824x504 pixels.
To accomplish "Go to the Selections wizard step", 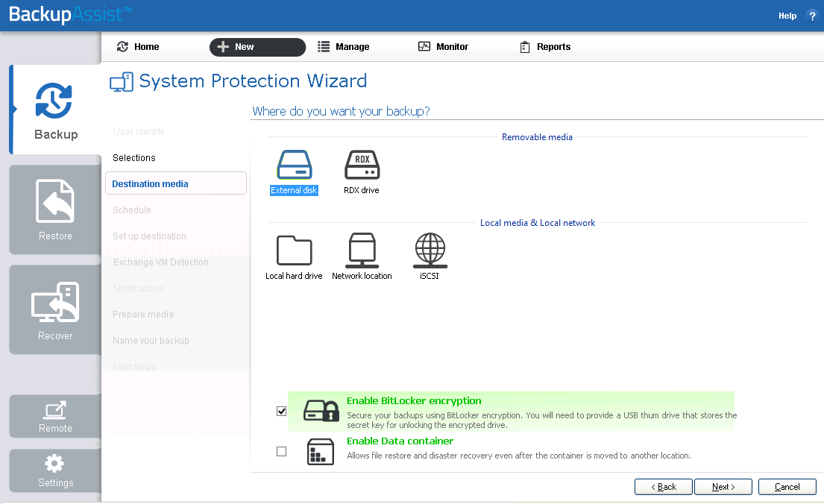I will tap(134, 157).
